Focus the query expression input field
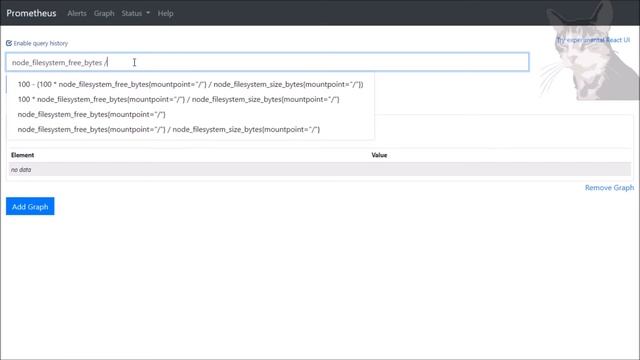 pos(267,62)
